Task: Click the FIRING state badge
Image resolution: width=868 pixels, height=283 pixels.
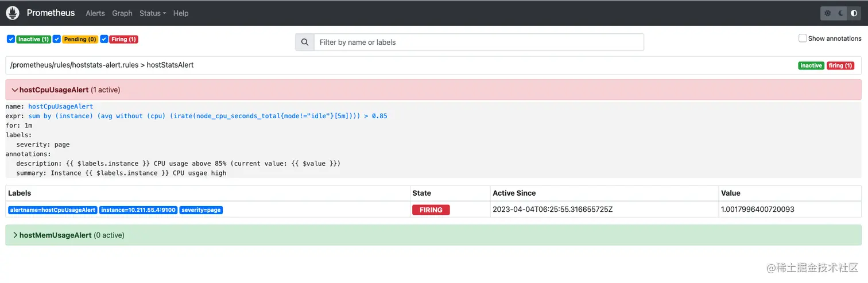Action: [431, 210]
